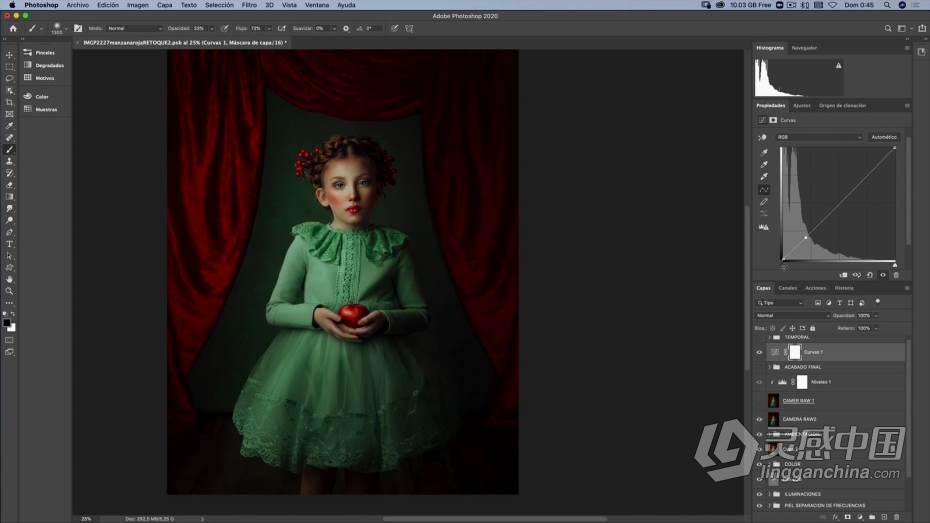This screenshot has width=930, height=523.
Task: Select the Rectangular Marquee tool
Action: click(9, 66)
